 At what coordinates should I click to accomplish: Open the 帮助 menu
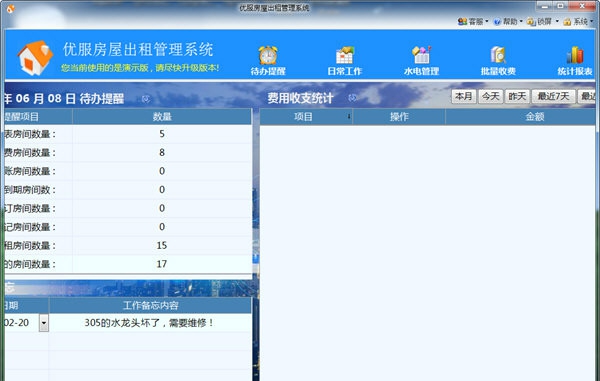508,21
